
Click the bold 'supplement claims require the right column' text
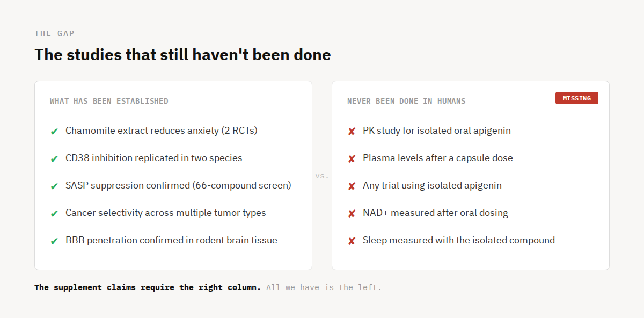[148, 287]
